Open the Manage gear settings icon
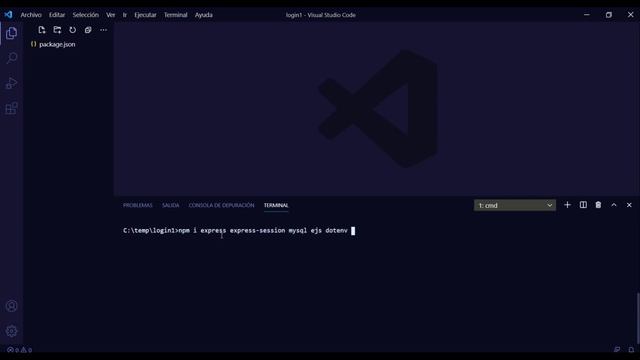This screenshot has width=640, height=360. click(11, 331)
